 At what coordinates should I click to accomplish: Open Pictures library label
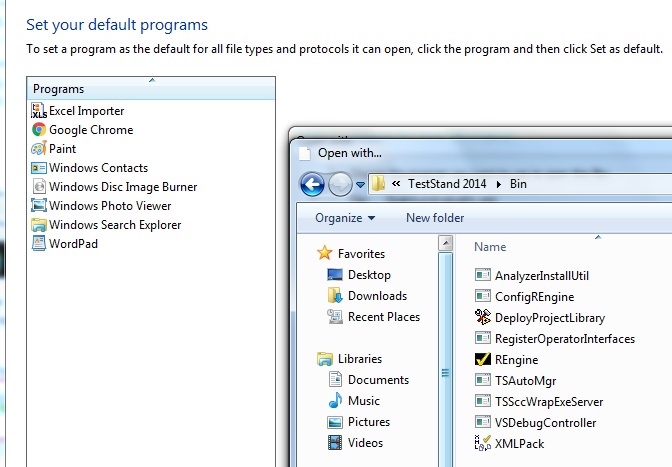(369, 422)
